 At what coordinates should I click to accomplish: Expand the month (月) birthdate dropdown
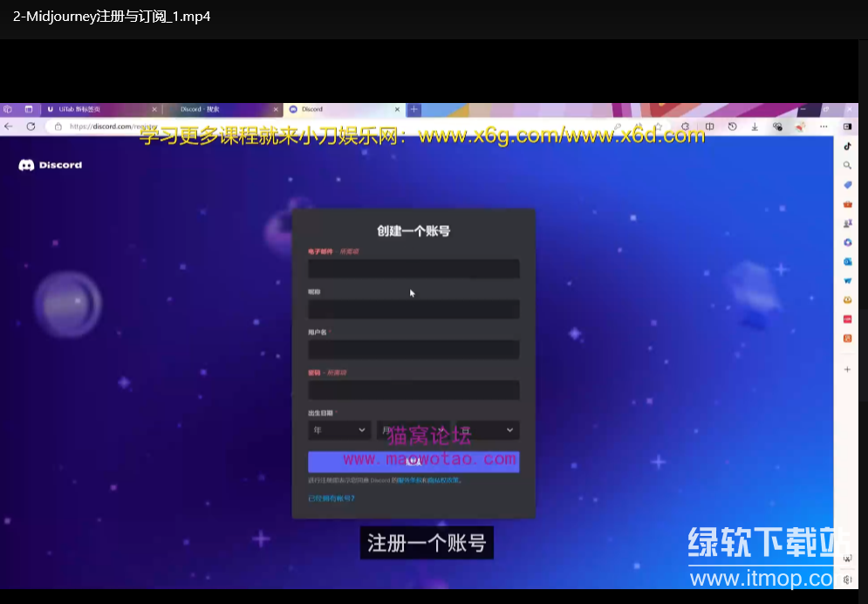413,430
